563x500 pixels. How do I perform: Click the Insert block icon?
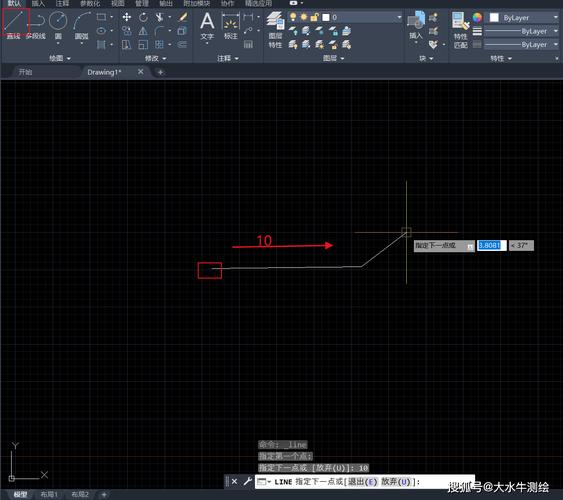[416, 24]
